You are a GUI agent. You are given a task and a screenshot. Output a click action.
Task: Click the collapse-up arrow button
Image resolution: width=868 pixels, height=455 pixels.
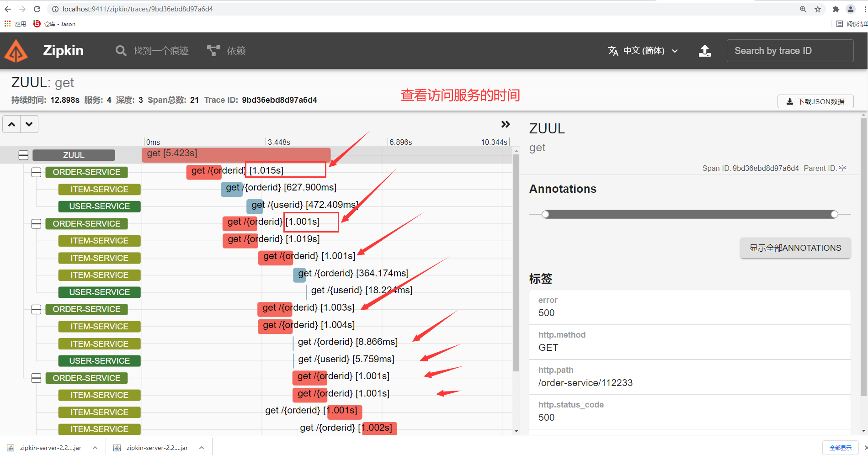tap(12, 124)
